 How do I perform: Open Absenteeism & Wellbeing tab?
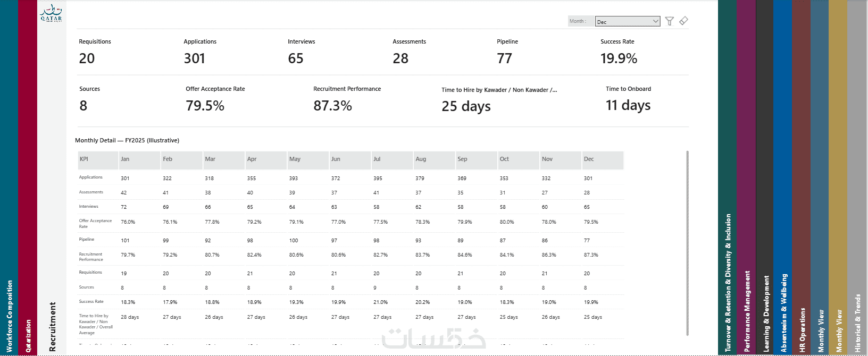tap(783, 178)
